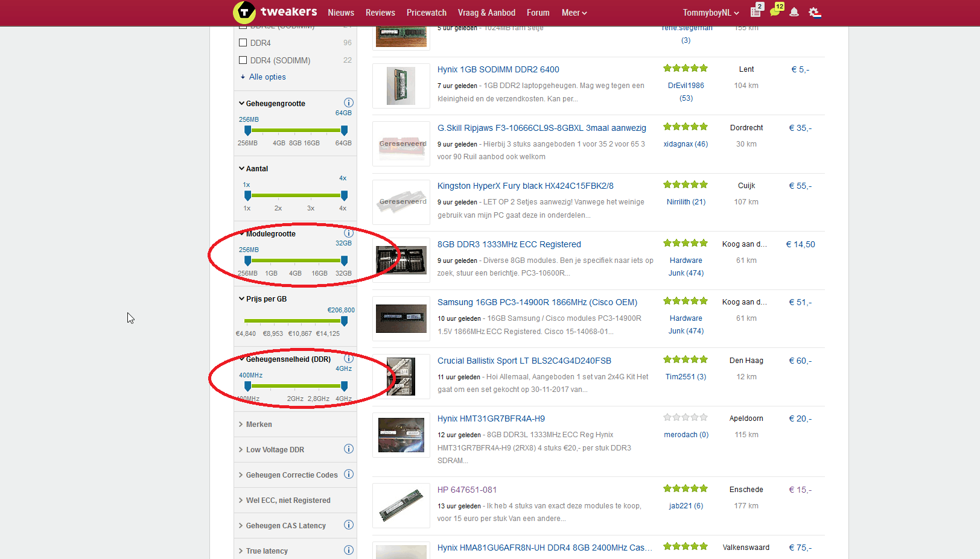
Task: Go to Nieuws in the top navigation
Action: tap(341, 13)
